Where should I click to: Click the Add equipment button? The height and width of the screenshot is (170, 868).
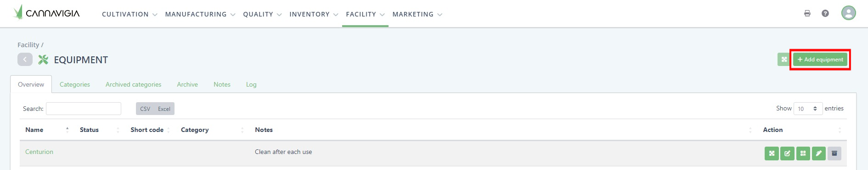pyautogui.click(x=820, y=60)
